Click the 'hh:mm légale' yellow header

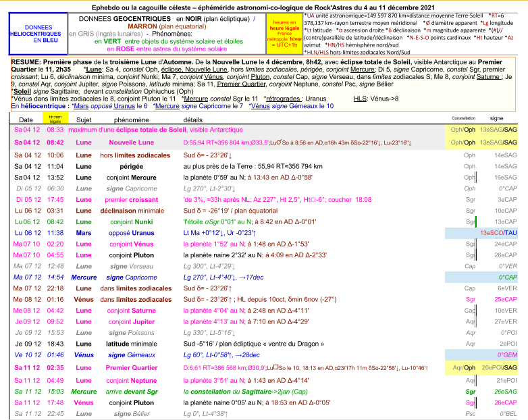pyautogui.click(x=55, y=119)
